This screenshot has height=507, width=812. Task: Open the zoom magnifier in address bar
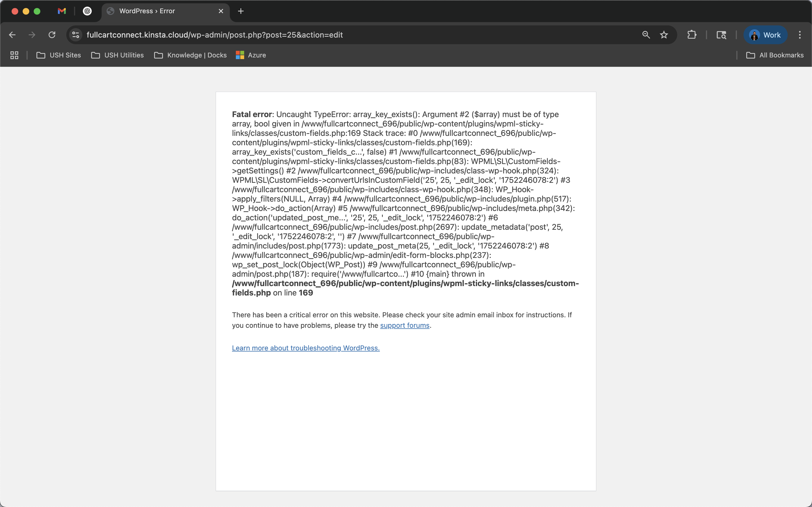[646, 35]
